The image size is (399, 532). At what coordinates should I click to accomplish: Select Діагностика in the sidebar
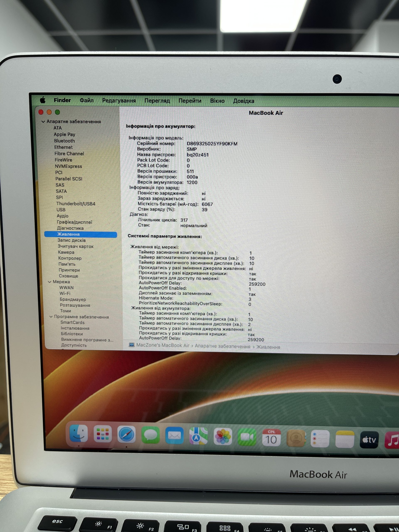coord(70,228)
